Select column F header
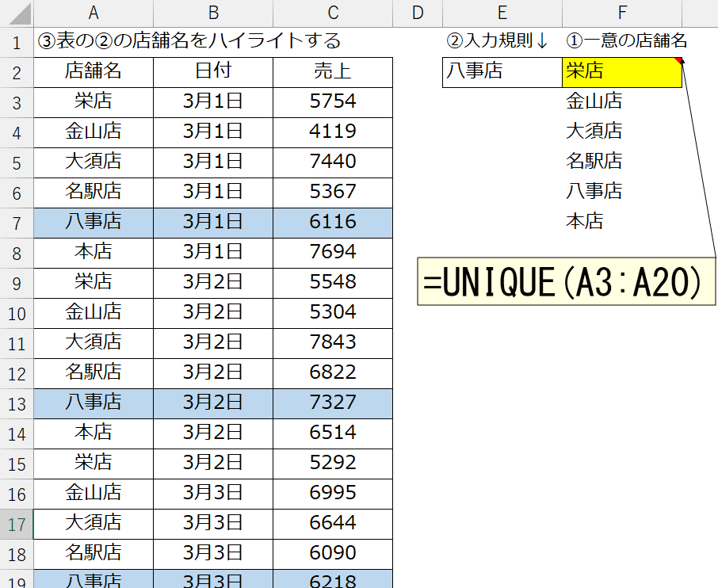The height and width of the screenshot is (588, 718). [622, 13]
